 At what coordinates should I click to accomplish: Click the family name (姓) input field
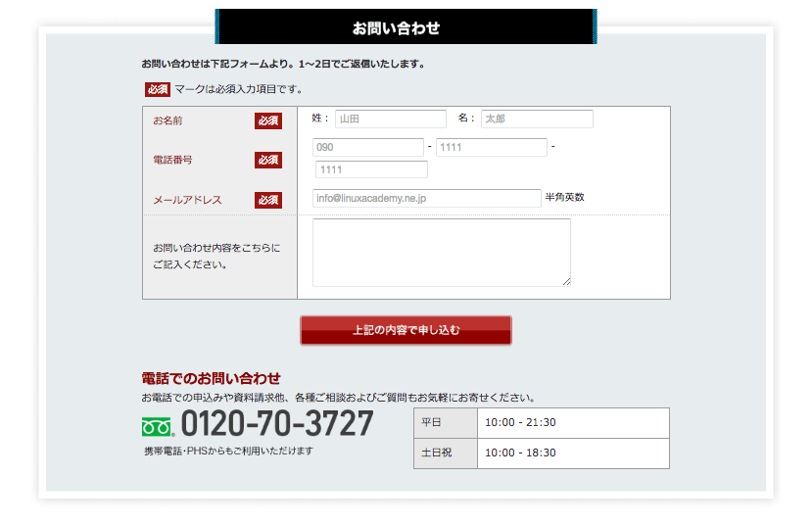[391, 119]
